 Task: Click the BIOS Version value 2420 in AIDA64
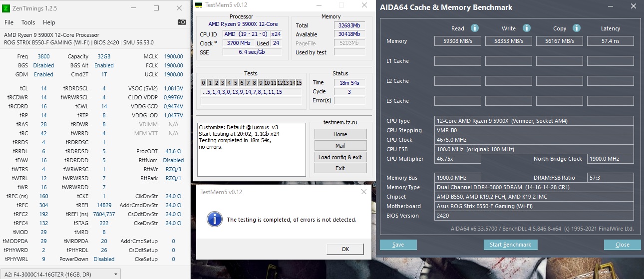pos(534,216)
